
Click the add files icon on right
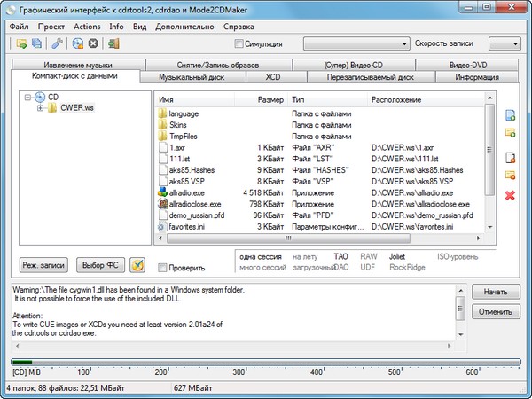tap(510, 116)
